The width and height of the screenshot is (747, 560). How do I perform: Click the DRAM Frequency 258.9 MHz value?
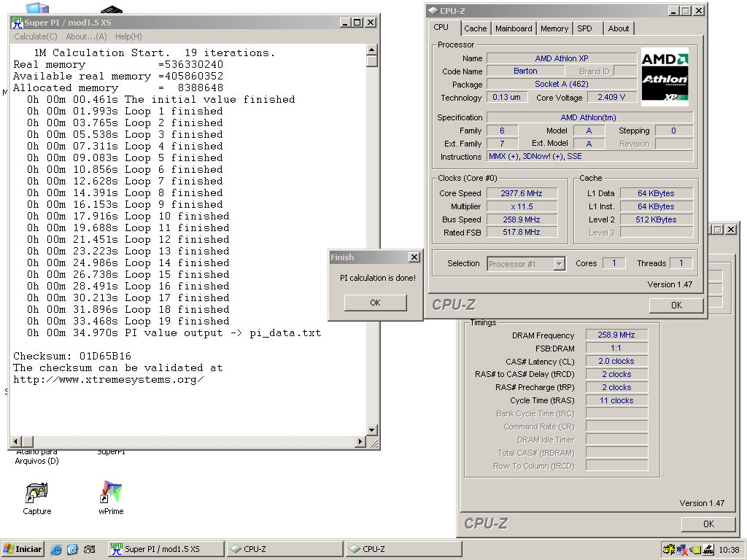616,335
